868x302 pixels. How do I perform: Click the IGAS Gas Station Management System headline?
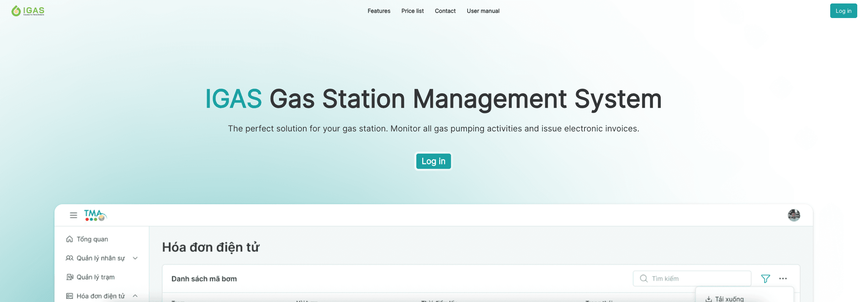[x=433, y=99]
